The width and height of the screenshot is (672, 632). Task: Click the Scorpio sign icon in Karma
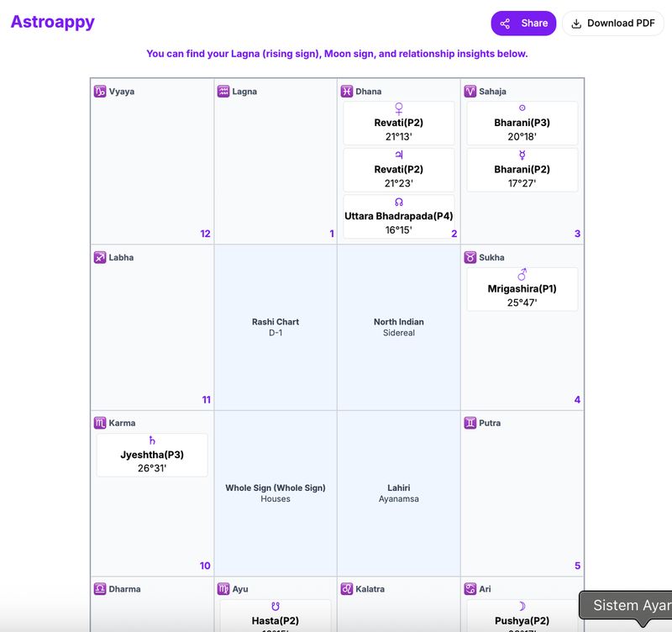tap(100, 424)
